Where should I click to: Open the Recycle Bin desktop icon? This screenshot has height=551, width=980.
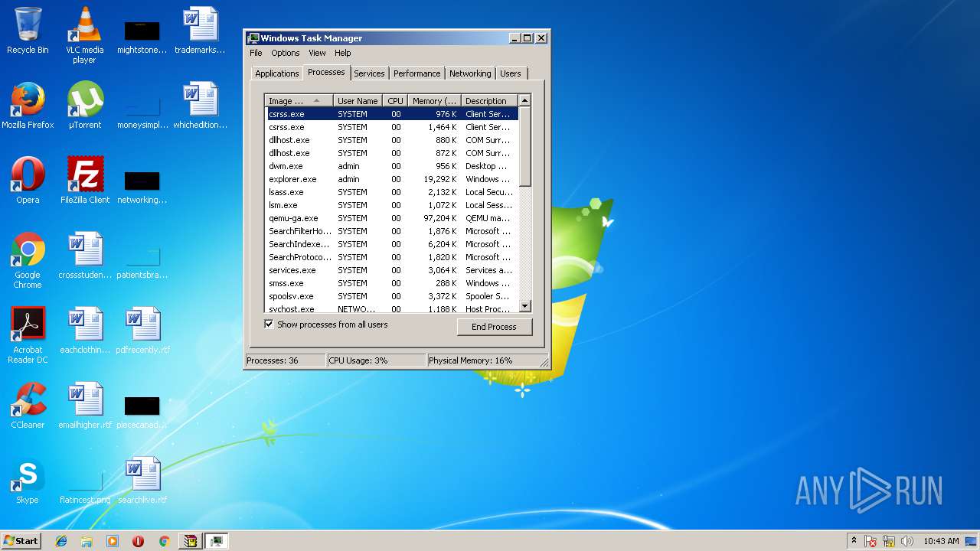[28, 31]
